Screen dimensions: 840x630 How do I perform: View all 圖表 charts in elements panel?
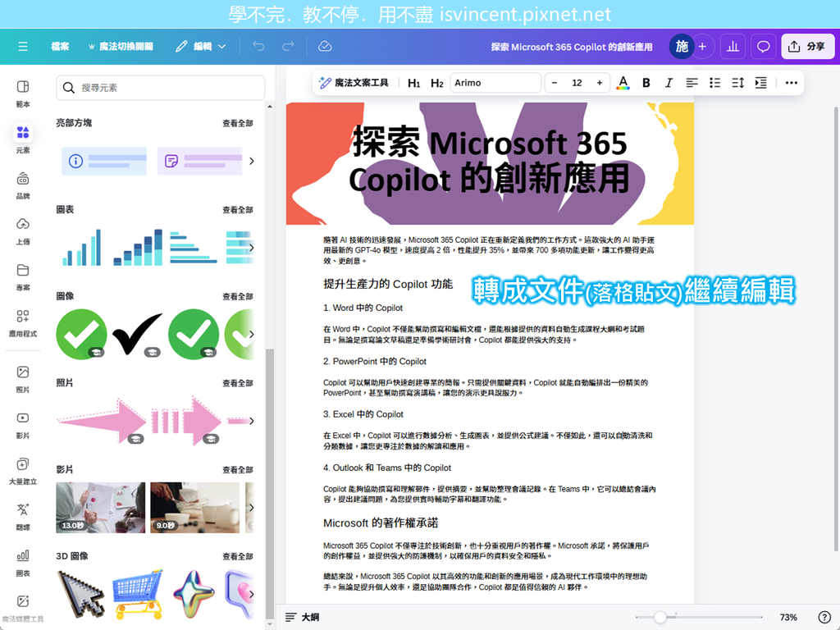coord(237,210)
